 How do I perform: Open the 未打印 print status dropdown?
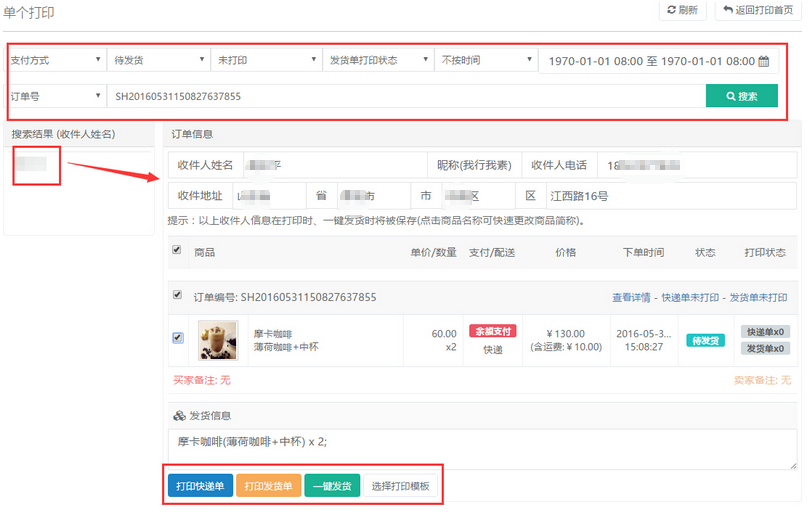pos(265,60)
